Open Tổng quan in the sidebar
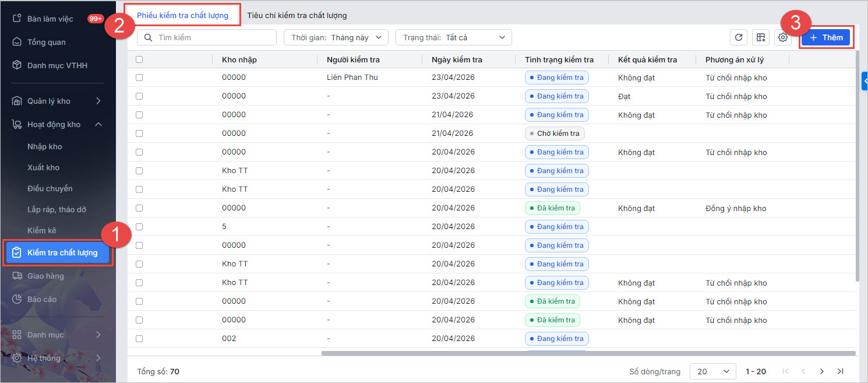The width and height of the screenshot is (868, 383). click(x=46, y=42)
